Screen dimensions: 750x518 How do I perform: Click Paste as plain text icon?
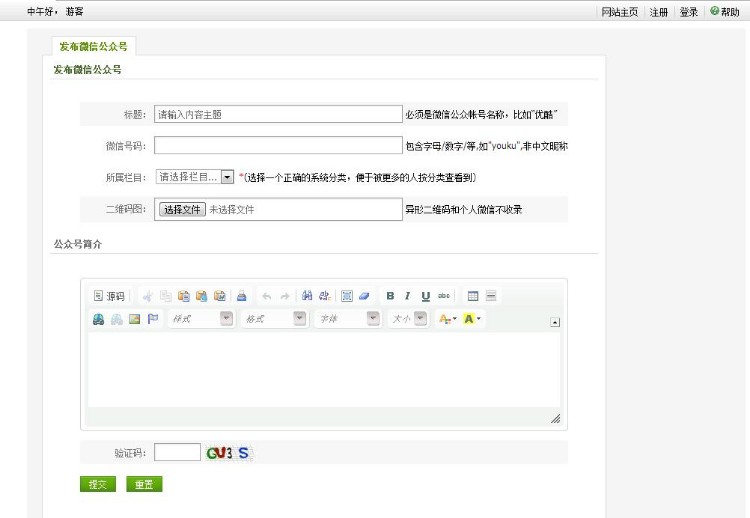[x=201, y=296]
